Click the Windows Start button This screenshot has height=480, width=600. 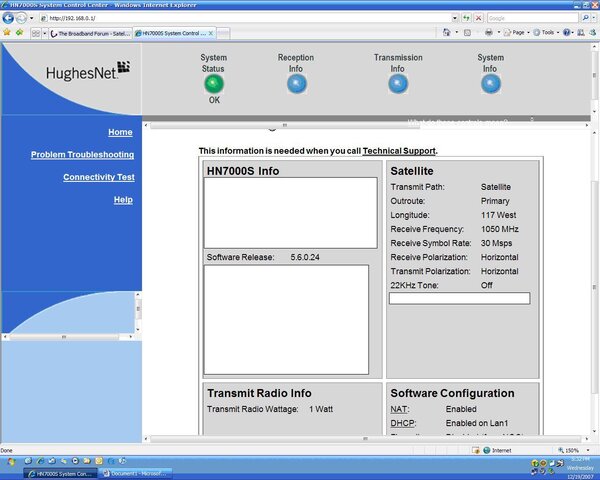tap(11, 462)
